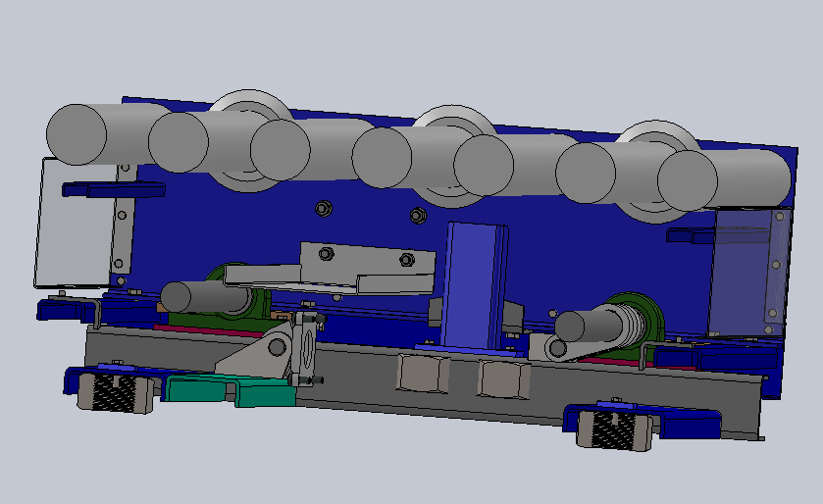
Task: Click the right coil spring foot
Action: pyautogui.click(x=615, y=430)
